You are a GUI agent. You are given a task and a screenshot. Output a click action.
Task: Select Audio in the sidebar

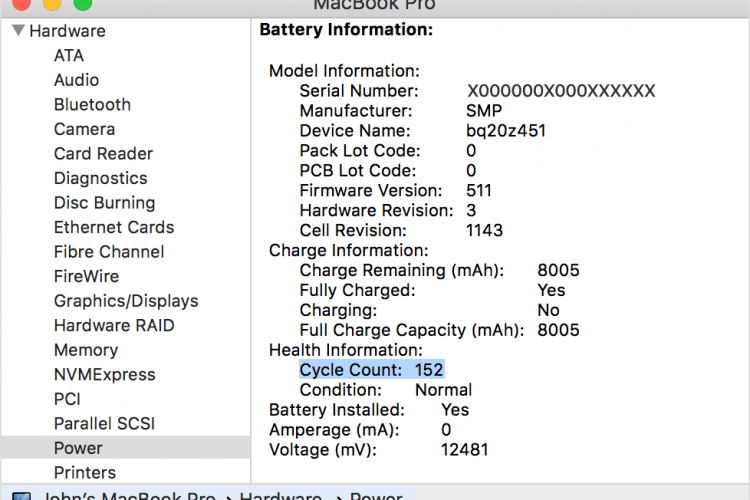coord(77,80)
